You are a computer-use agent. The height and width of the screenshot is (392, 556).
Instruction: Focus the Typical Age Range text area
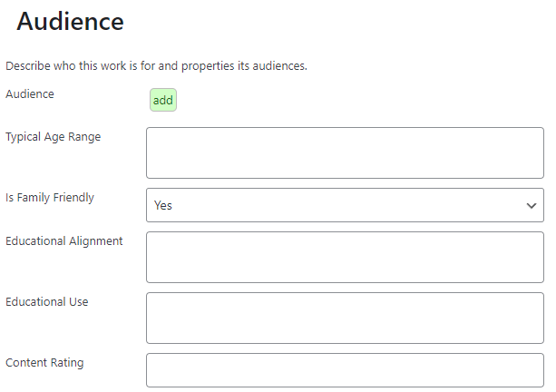coord(345,152)
